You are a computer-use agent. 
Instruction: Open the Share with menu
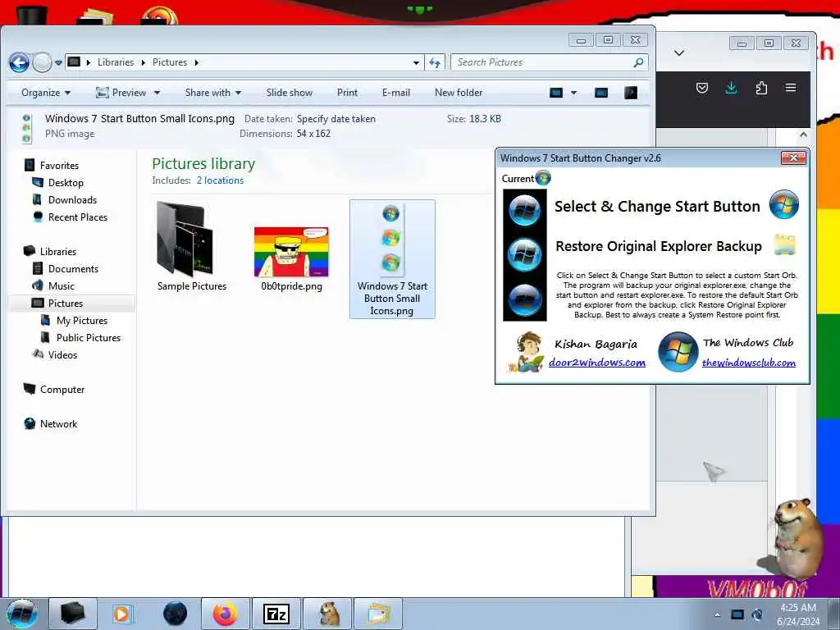point(212,93)
